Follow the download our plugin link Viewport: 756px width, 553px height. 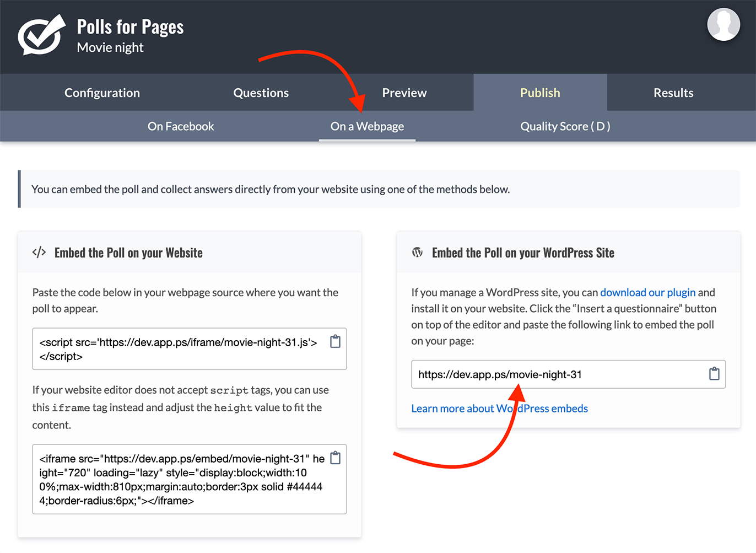tap(647, 292)
